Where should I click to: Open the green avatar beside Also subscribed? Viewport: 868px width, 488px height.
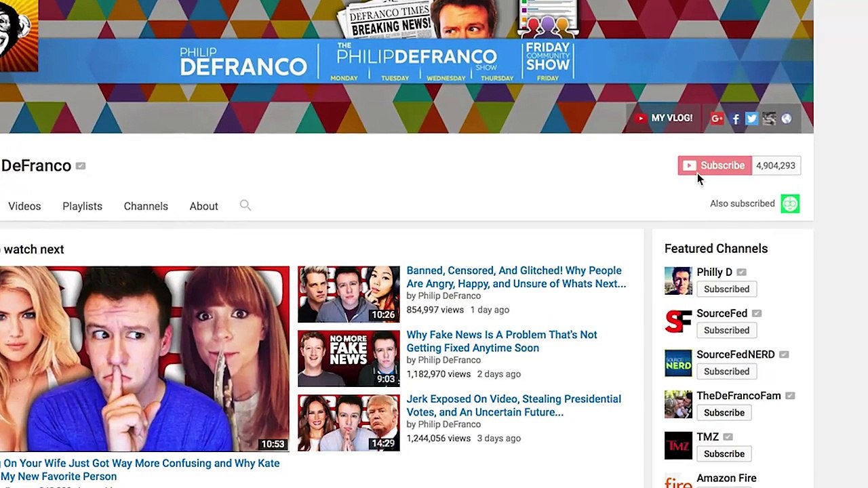(790, 203)
